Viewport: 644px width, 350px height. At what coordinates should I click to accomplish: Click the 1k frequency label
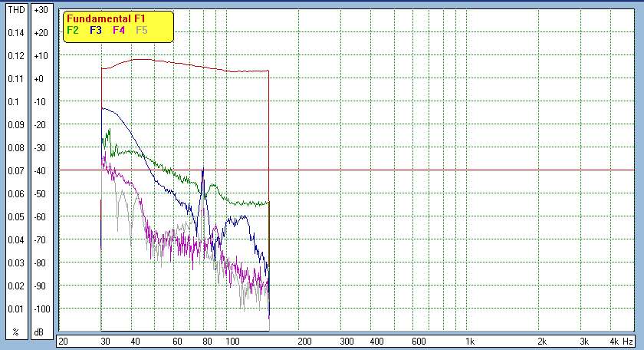coord(470,342)
